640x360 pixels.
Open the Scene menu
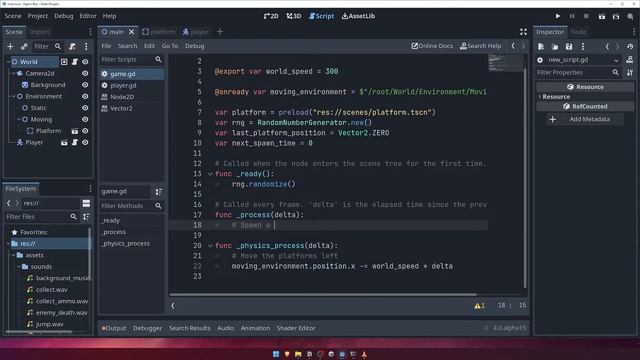click(13, 16)
